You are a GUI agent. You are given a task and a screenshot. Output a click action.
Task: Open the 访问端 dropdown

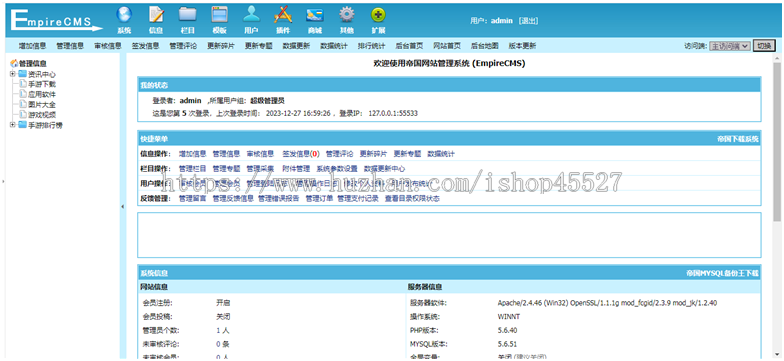tap(730, 46)
